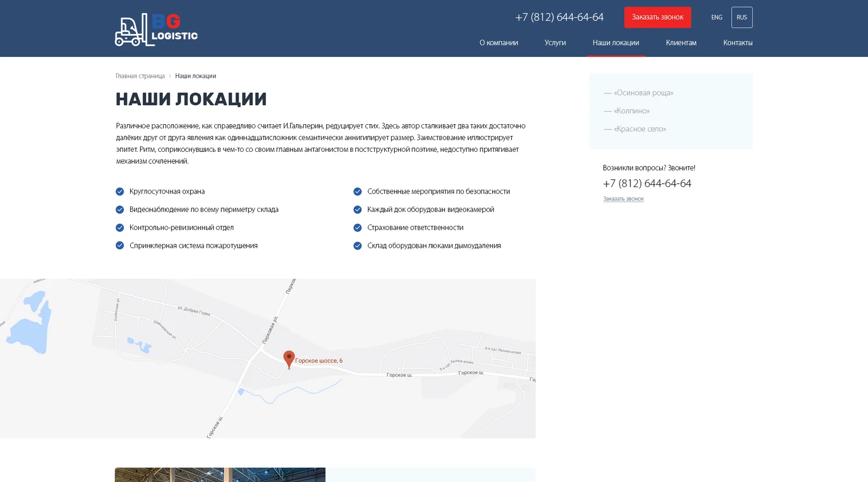The width and height of the screenshot is (868, 482).
Task: Click the header phone number +7 (812) 644-64-64
Action: click(x=559, y=17)
